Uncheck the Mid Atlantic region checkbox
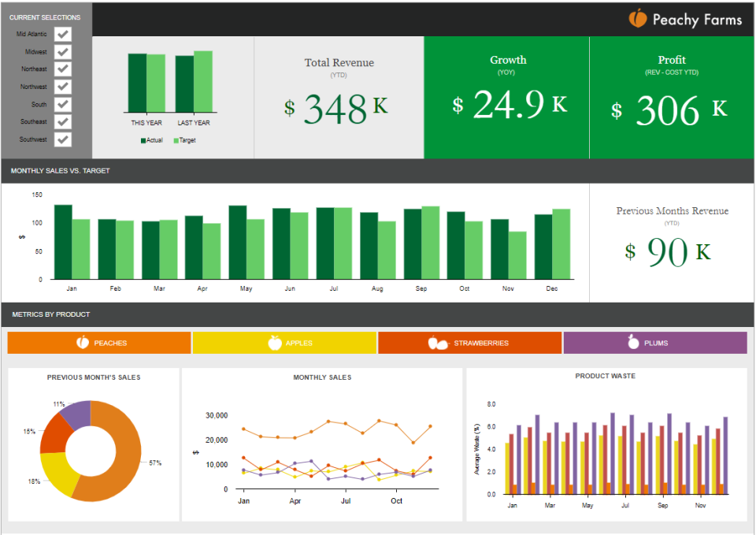The width and height of the screenshot is (756, 535). tap(61, 34)
